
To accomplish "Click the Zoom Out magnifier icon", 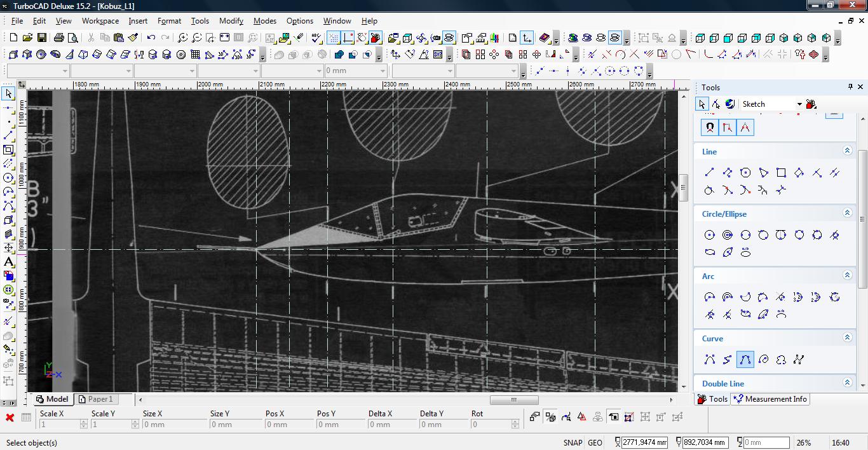I will point(197,37).
